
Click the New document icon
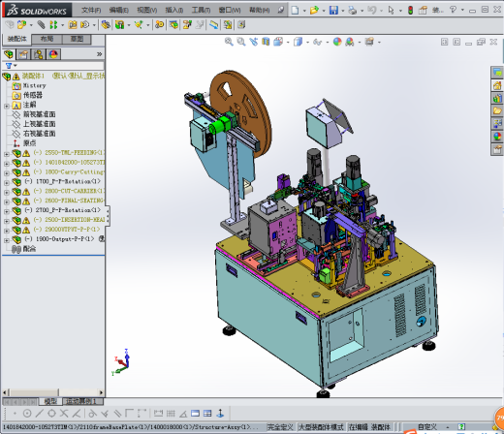click(295, 10)
